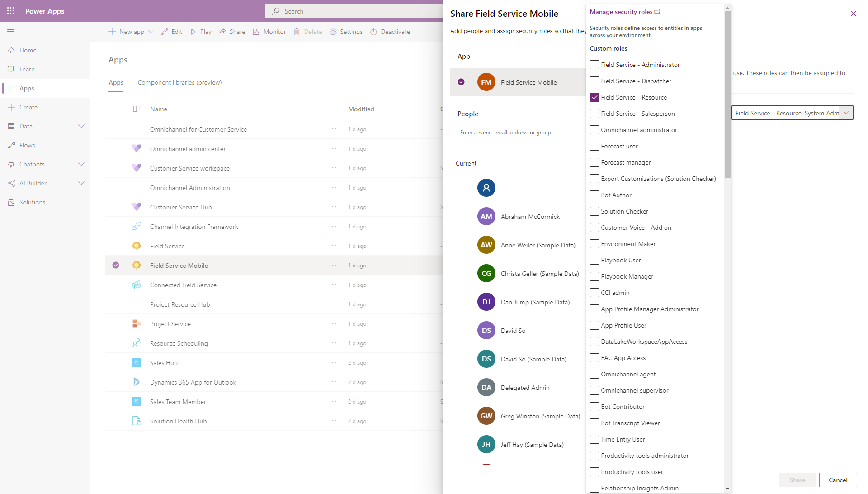Image resolution: width=868 pixels, height=494 pixels.
Task: Click the Share button
Action: pos(797,479)
